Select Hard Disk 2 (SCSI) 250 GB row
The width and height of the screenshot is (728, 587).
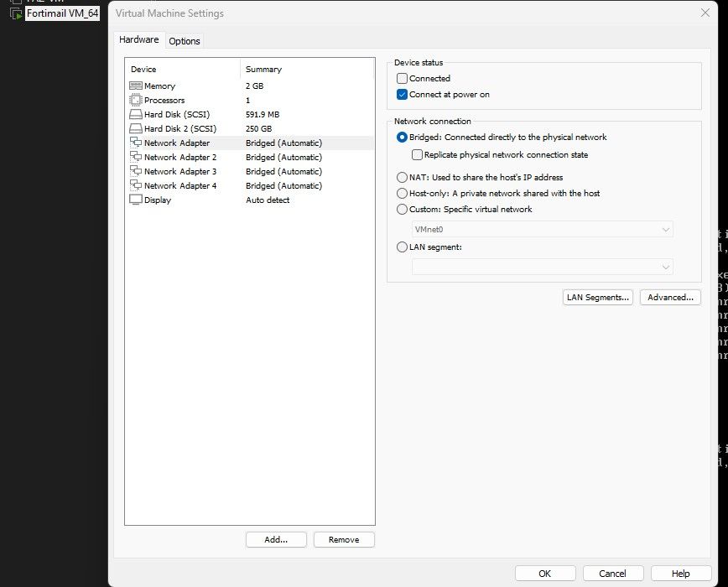click(x=251, y=128)
